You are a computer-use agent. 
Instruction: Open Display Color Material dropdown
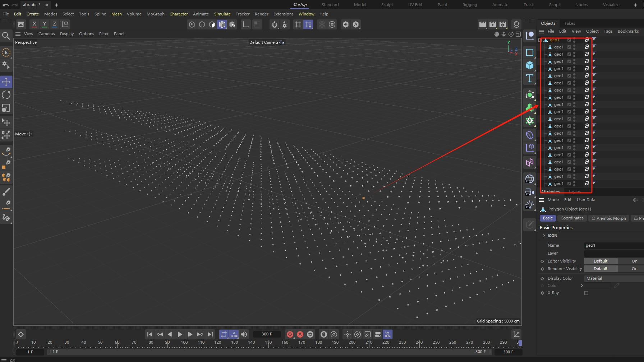(x=614, y=278)
